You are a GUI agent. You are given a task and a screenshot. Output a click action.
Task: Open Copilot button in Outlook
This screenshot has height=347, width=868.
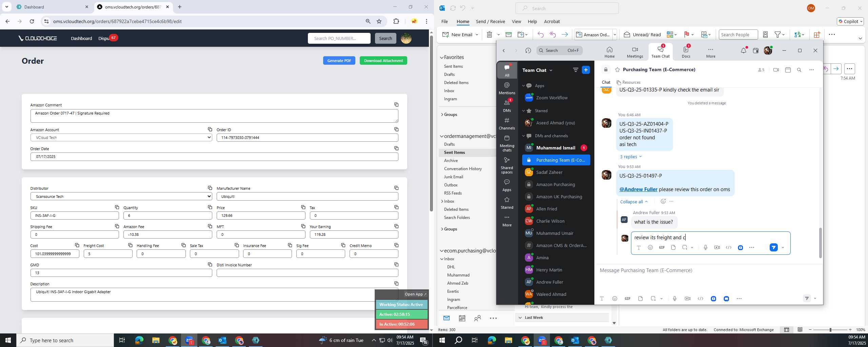850,21
